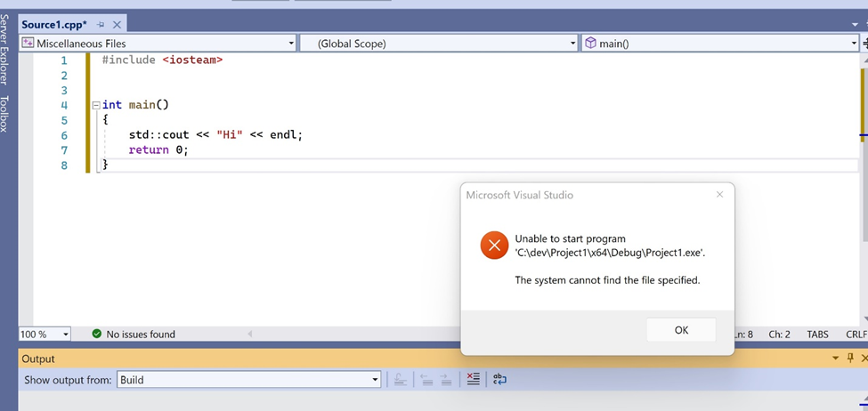Click the std::cout line of code
The image size is (868, 411).
click(216, 135)
